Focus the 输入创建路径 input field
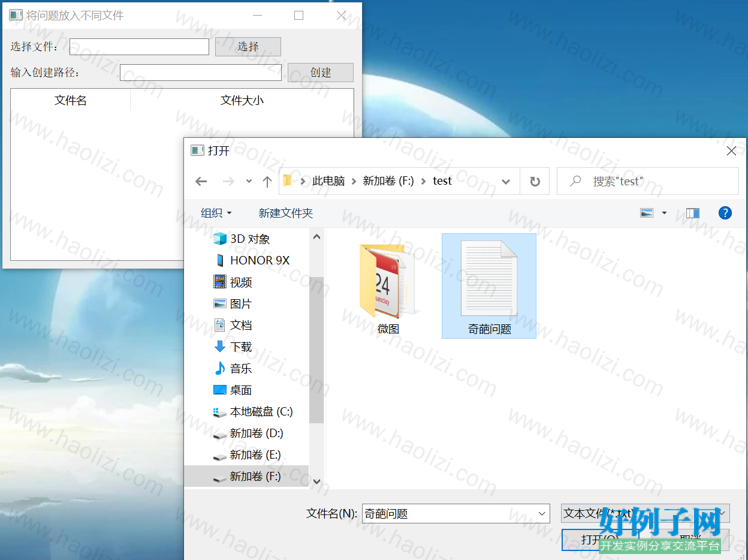 tap(201, 73)
